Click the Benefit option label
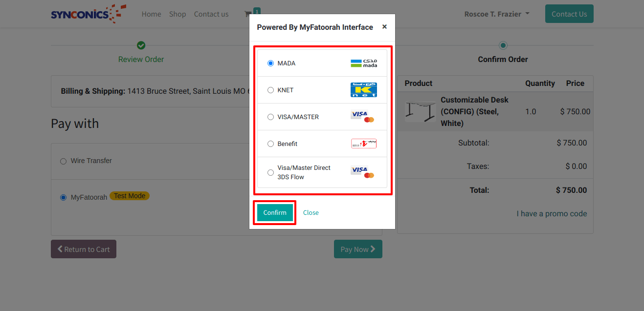 click(x=288, y=144)
